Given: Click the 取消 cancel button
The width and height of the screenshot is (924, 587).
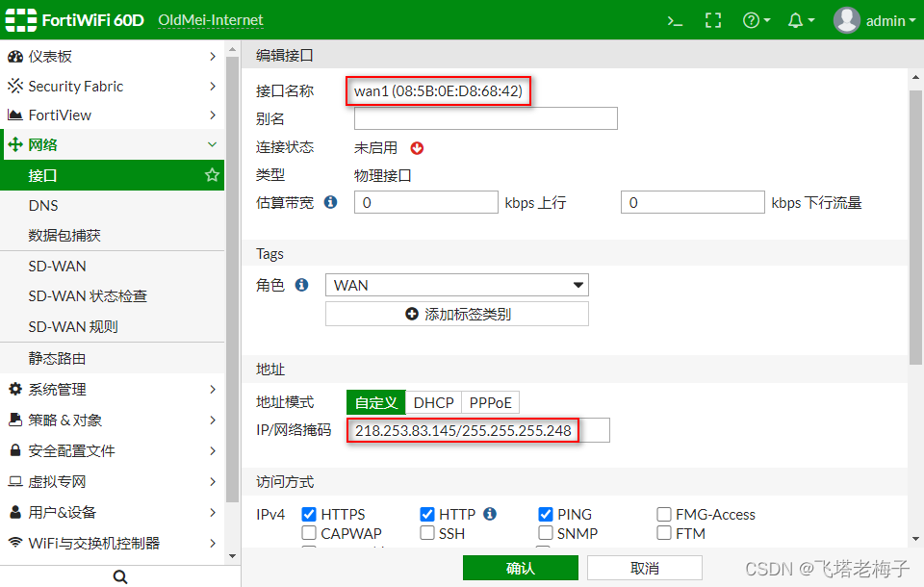Looking at the screenshot, I should 644,568.
